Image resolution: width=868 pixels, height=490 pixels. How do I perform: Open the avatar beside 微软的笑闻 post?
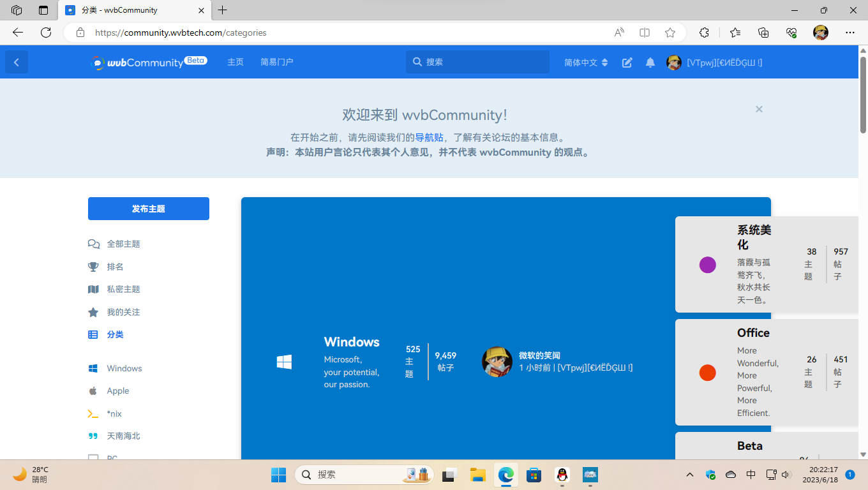(x=497, y=362)
